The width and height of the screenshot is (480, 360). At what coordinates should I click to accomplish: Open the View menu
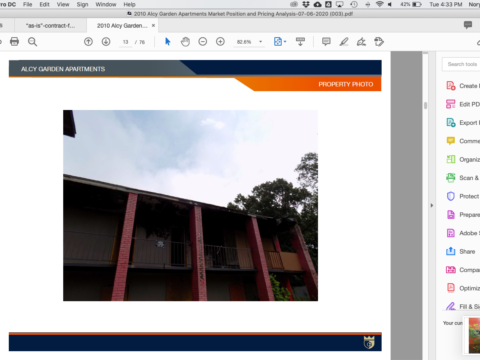(x=63, y=4)
